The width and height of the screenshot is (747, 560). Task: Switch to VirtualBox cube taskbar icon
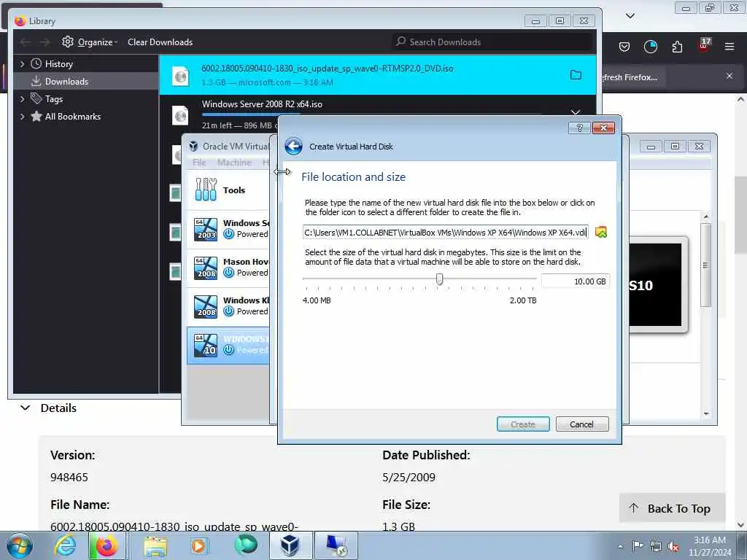(290, 545)
